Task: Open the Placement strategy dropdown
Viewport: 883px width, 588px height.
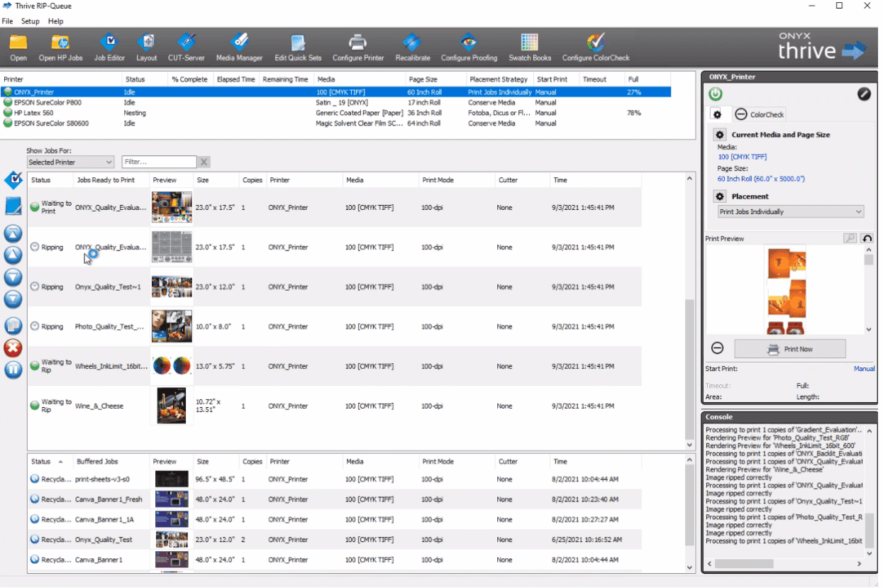Action: tap(790, 211)
